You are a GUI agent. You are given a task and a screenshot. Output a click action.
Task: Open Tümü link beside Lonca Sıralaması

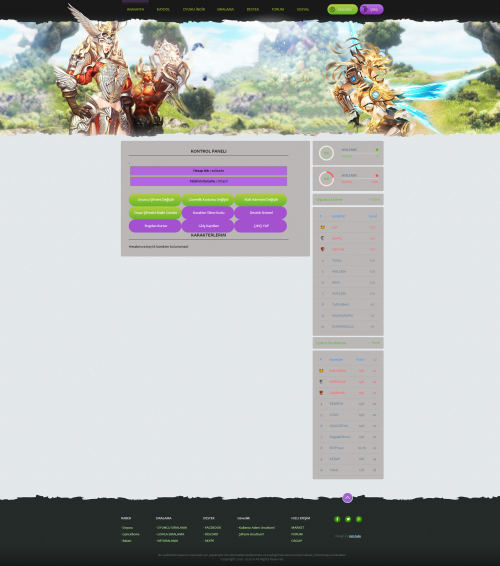click(374, 343)
